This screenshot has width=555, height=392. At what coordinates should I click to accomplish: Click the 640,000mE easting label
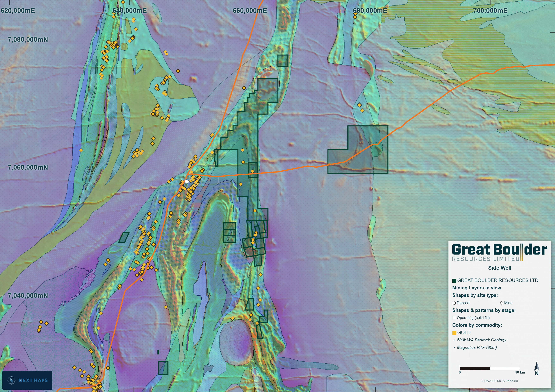click(x=130, y=11)
